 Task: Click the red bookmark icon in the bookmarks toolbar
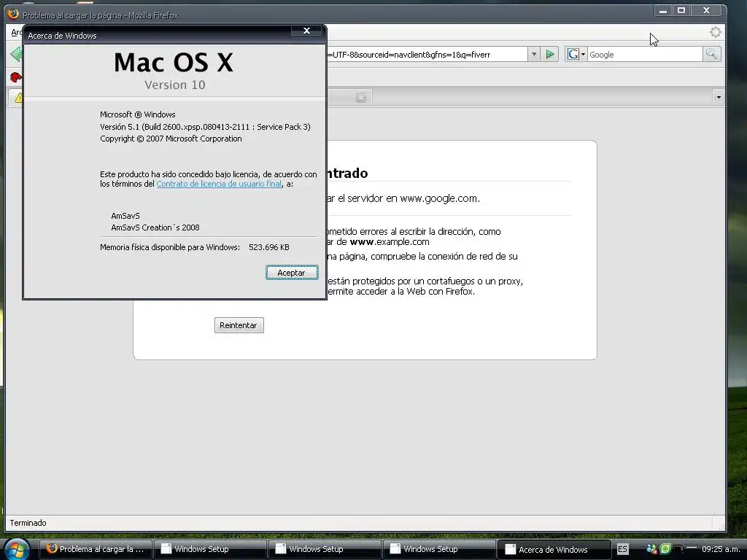pos(16,77)
